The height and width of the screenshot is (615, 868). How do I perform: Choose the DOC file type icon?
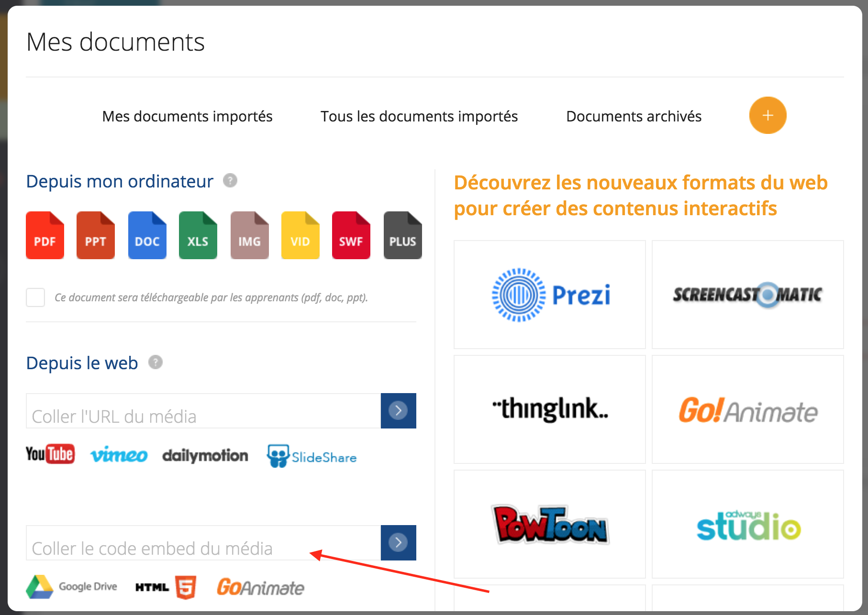[147, 235]
